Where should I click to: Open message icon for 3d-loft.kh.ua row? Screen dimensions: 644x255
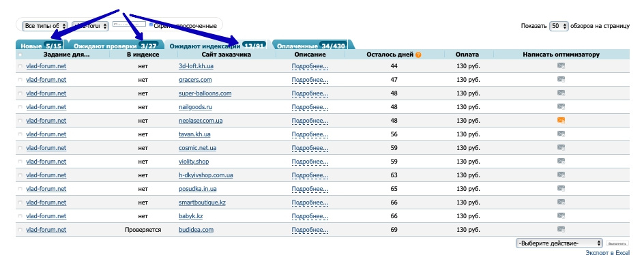tap(561, 65)
